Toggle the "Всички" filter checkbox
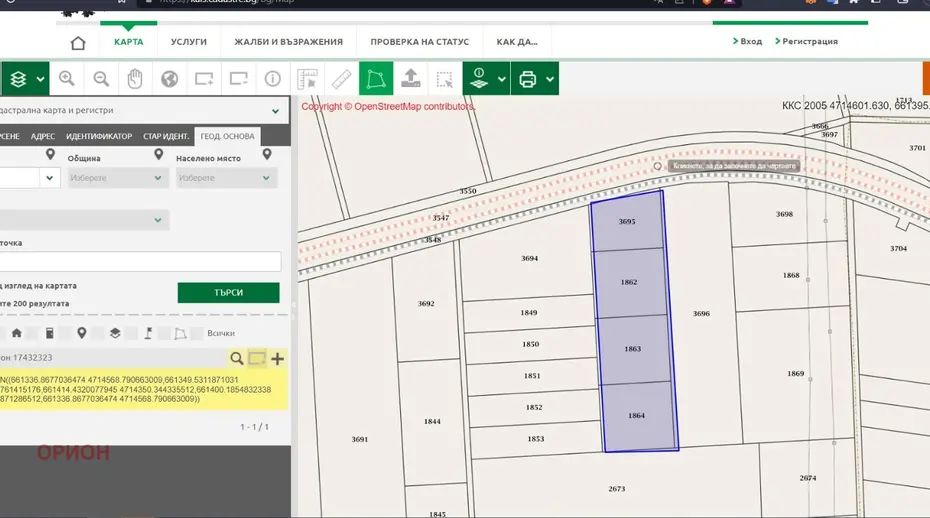930x518 pixels. [197, 333]
